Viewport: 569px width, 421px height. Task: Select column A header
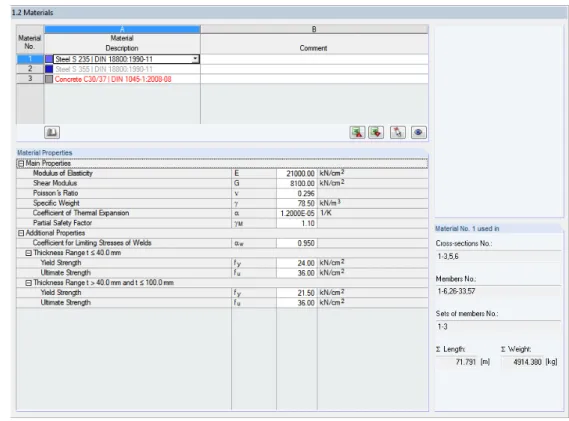click(122, 29)
